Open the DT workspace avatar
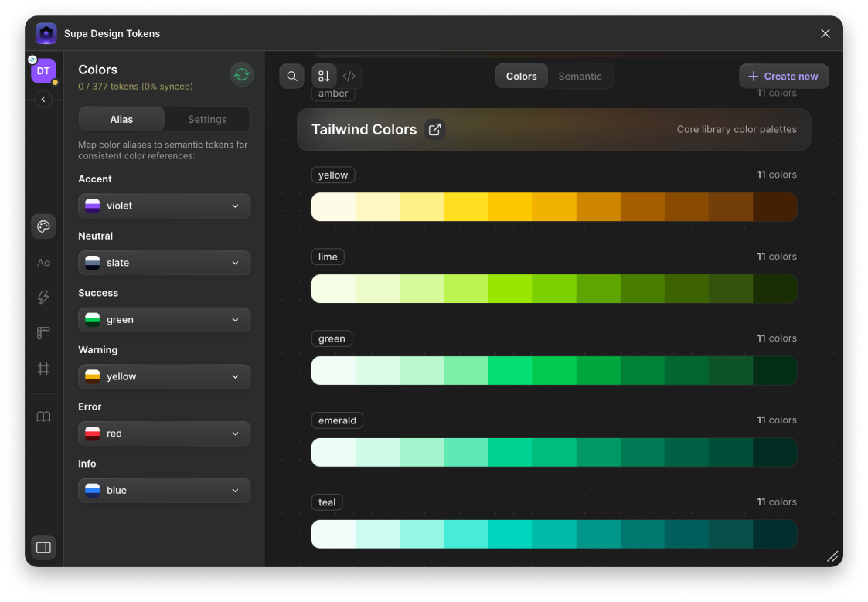This screenshot has height=602, width=868. pyautogui.click(x=43, y=71)
